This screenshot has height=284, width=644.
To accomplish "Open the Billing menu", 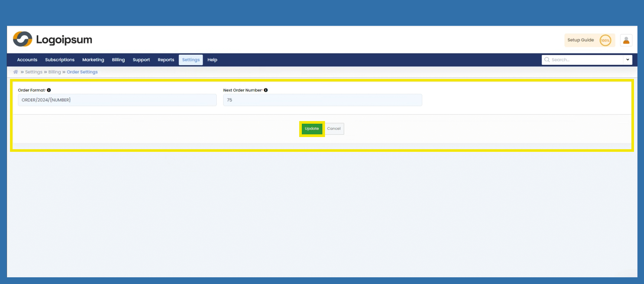I will 118,60.
